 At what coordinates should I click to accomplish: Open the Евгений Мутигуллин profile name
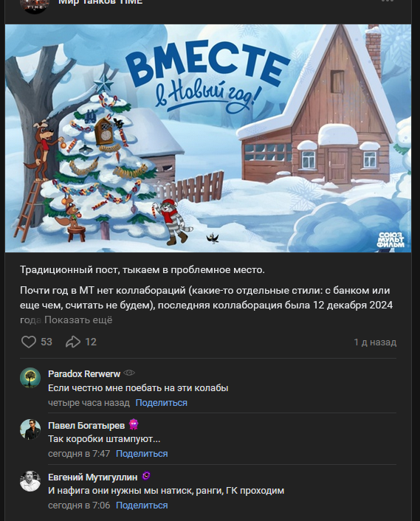pyautogui.click(x=93, y=477)
